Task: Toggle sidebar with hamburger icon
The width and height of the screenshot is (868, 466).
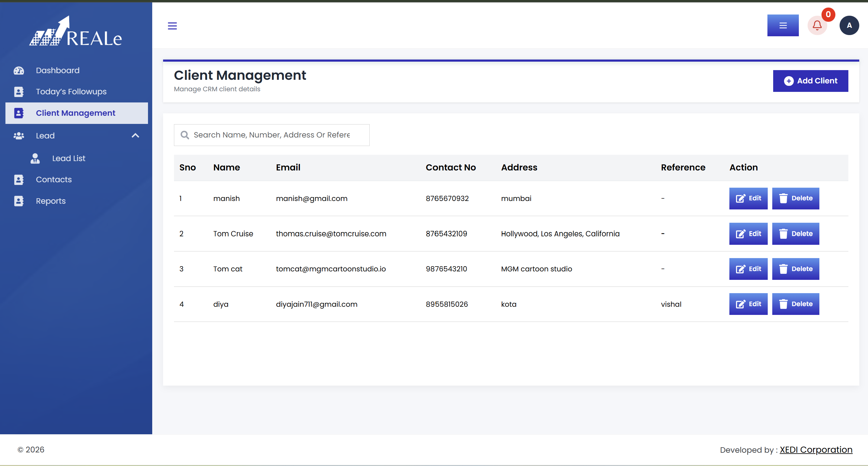Action: (x=172, y=26)
